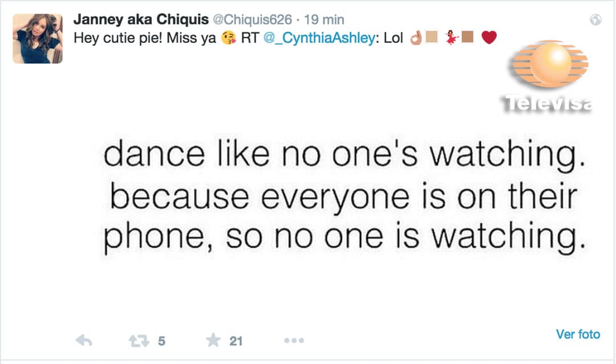Retweet using the retweet arrows icon
This screenshot has width=616, height=364.
139,341
